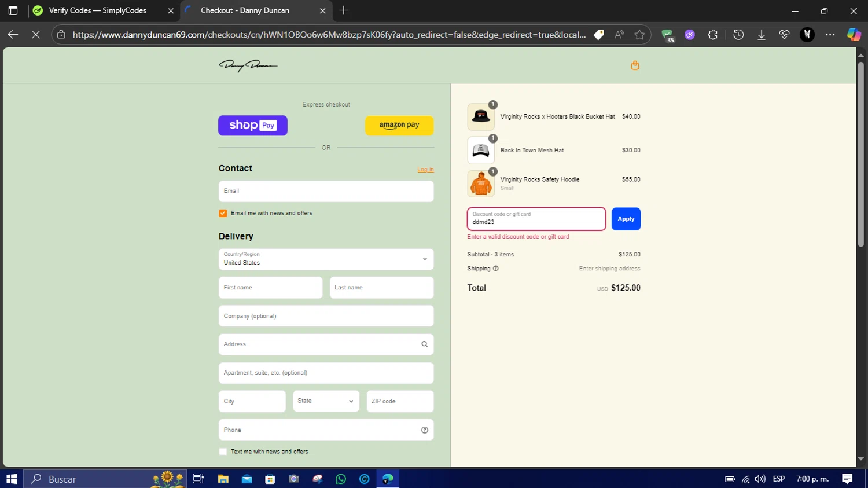Screen dimensions: 868x488
Task: Open the Copilot sidebar icon
Action: click(854, 35)
